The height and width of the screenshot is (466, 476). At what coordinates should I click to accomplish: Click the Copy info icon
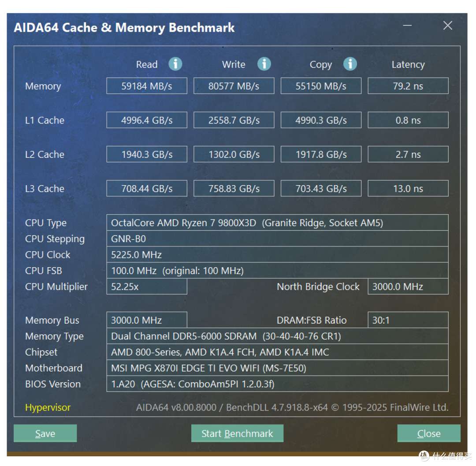(x=350, y=64)
